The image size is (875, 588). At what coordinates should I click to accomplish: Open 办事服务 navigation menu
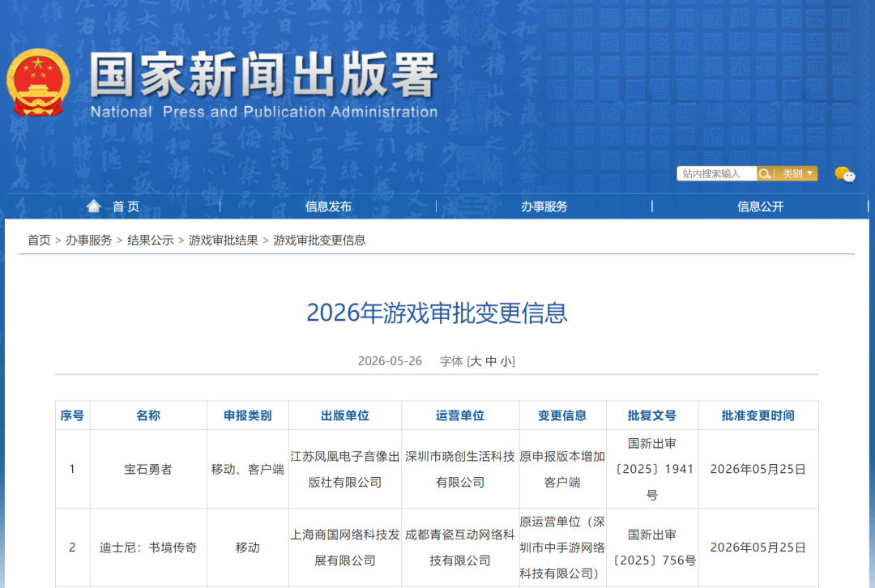544,207
